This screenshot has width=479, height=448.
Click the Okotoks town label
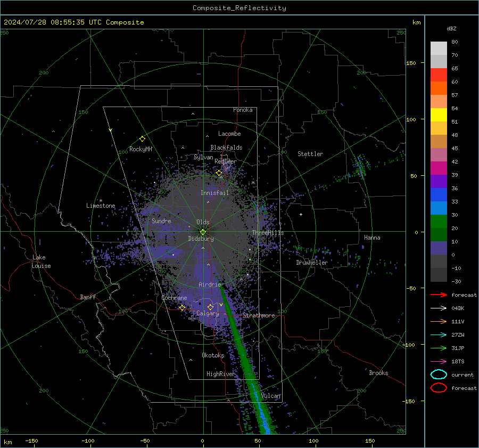pos(213,355)
